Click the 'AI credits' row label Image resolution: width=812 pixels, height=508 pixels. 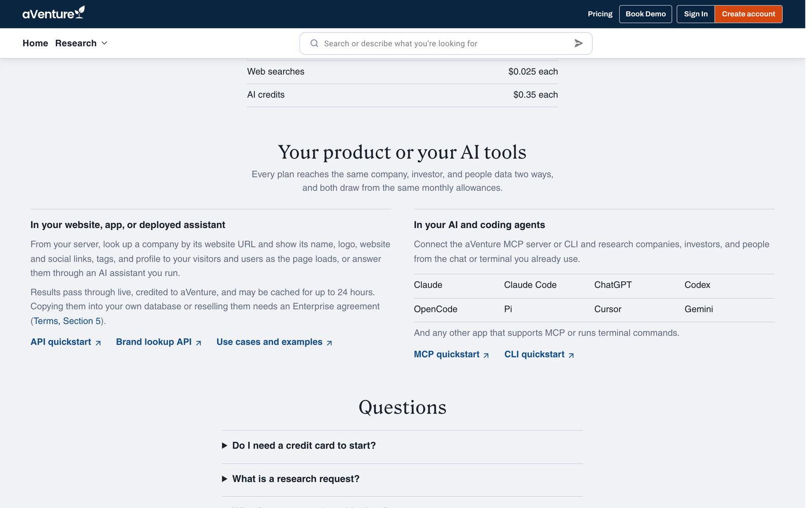(x=266, y=94)
